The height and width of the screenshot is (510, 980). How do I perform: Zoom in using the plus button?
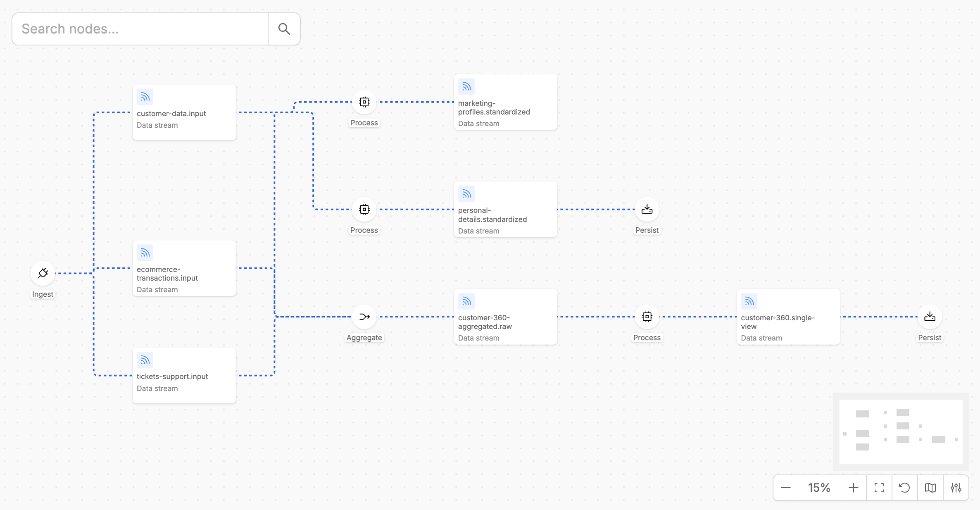(x=853, y=488)
